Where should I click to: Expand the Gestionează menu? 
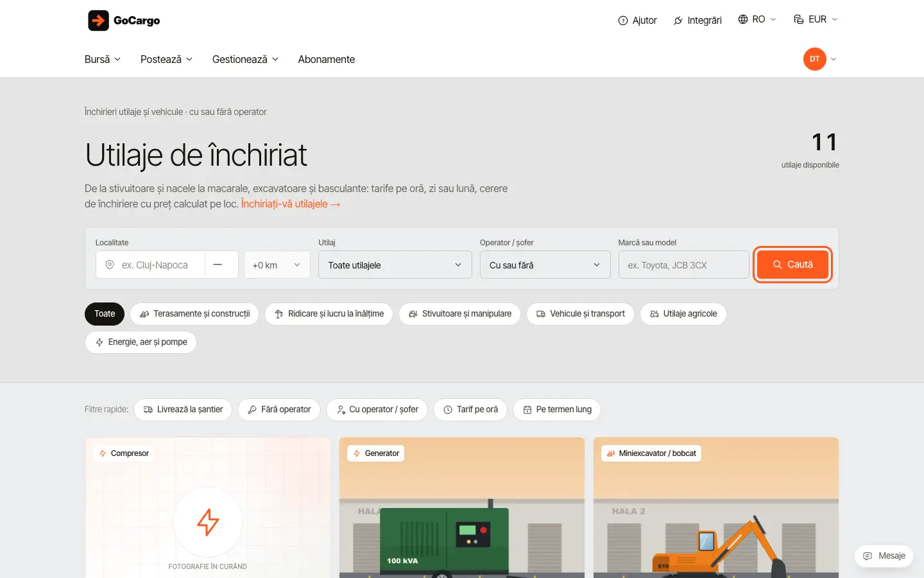(x=245, y=59)
